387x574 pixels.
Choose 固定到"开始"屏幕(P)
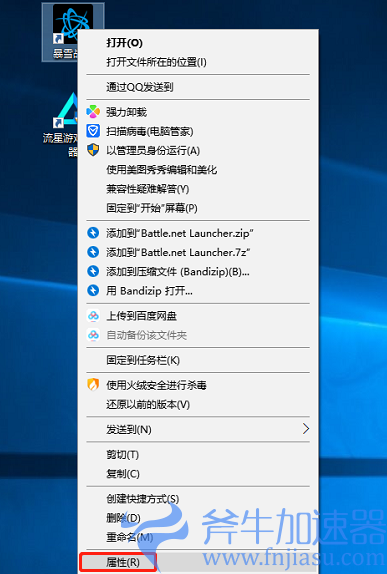(198, 209)
